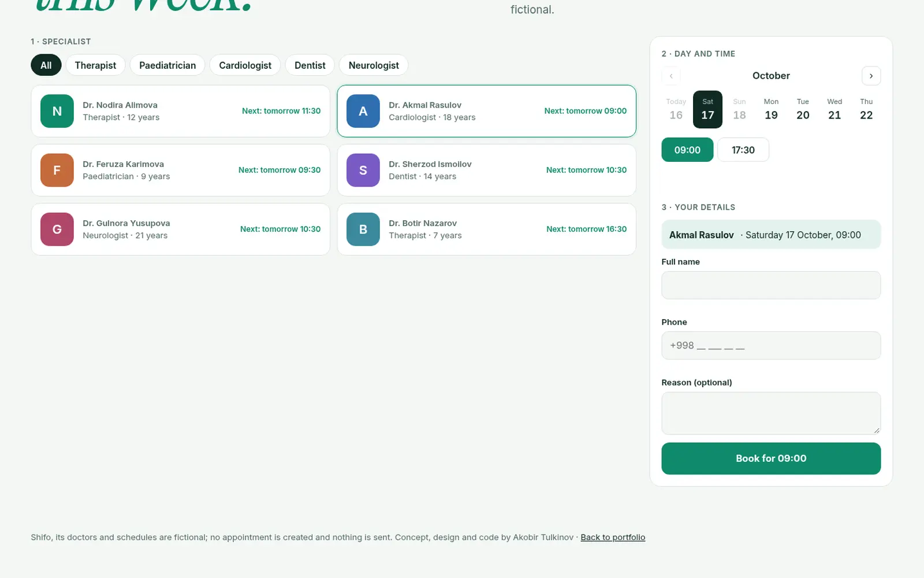
Task: Click Dr. Feruza Karimova's orange F avatar
Action: tap(57, 170)
